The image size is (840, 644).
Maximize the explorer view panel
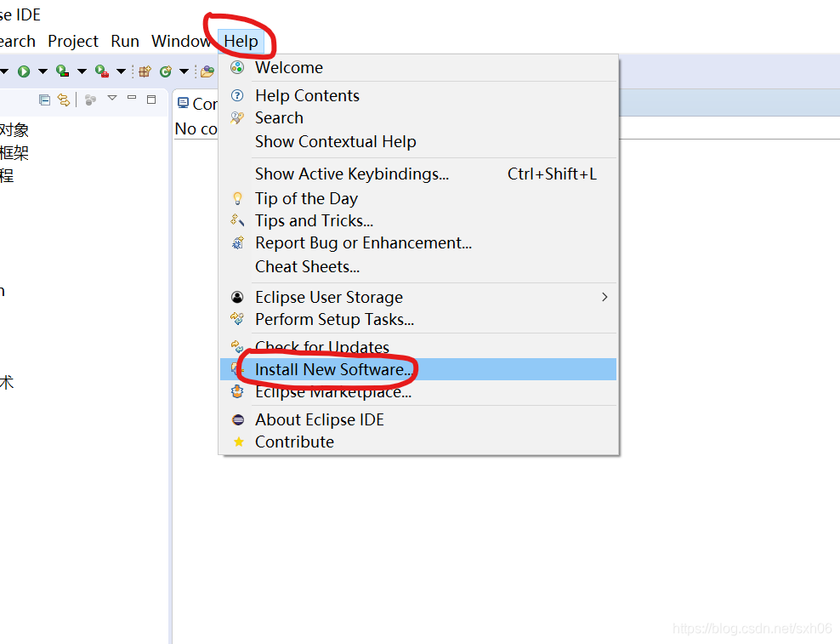[x=151, y=100]
